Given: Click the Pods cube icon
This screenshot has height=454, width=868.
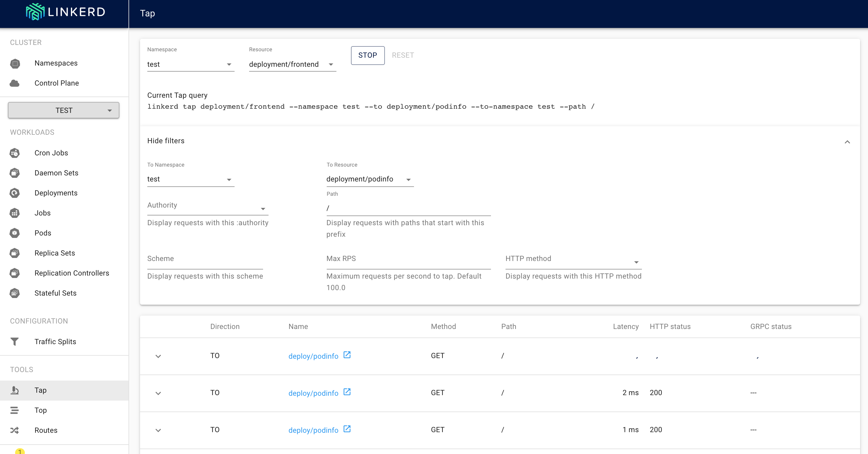Looking at the screenshot, I should click(x=15, y=233).
